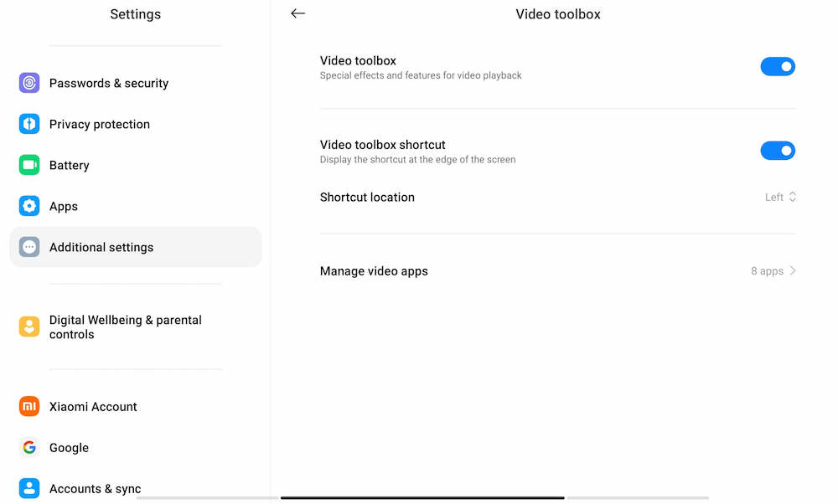Image resolution: width=838 pixels, height=504 pixels.
Task: Tap 'Display the shortcut at the edge' description
Action: coord(417,160)
